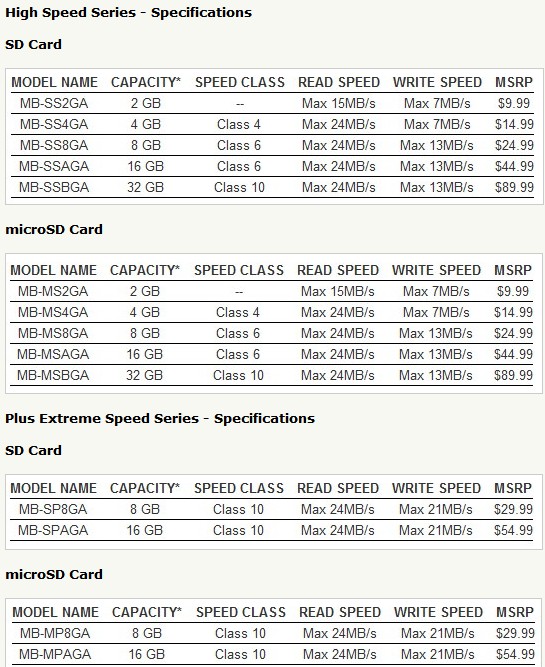Click the MB-SS2GA model name cell

(x=54, y=103)
